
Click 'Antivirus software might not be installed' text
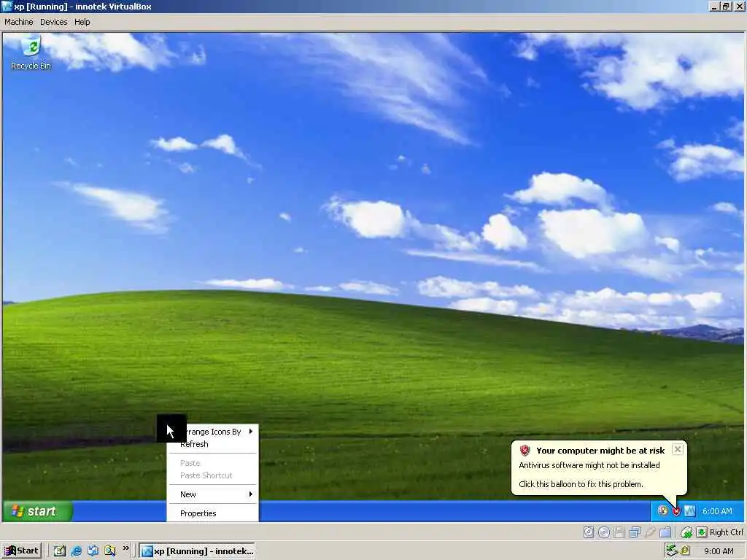[589, 465]
